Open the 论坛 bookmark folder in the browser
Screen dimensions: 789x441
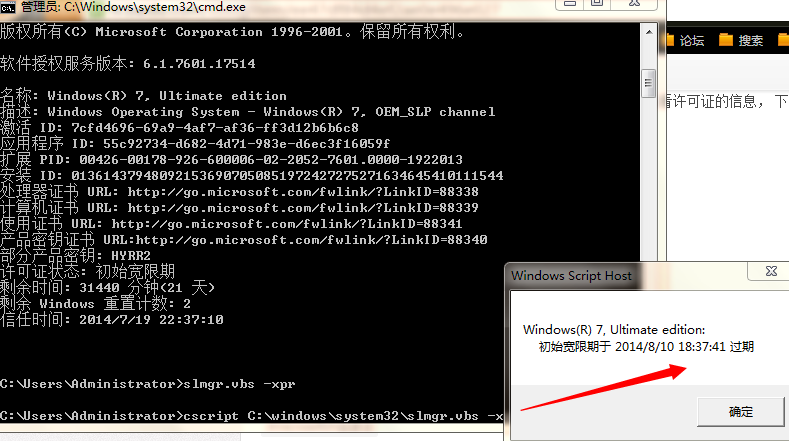[x=685, y=40]
